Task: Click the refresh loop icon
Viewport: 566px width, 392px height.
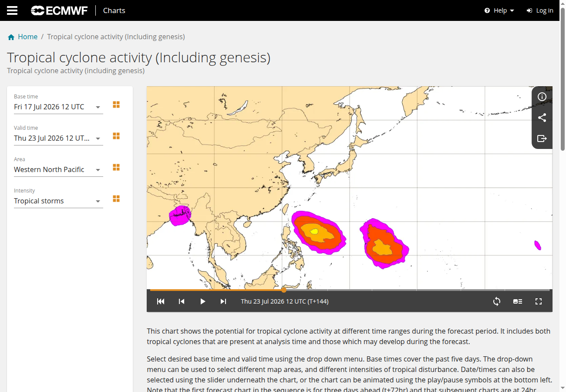Action: point(497,301)
